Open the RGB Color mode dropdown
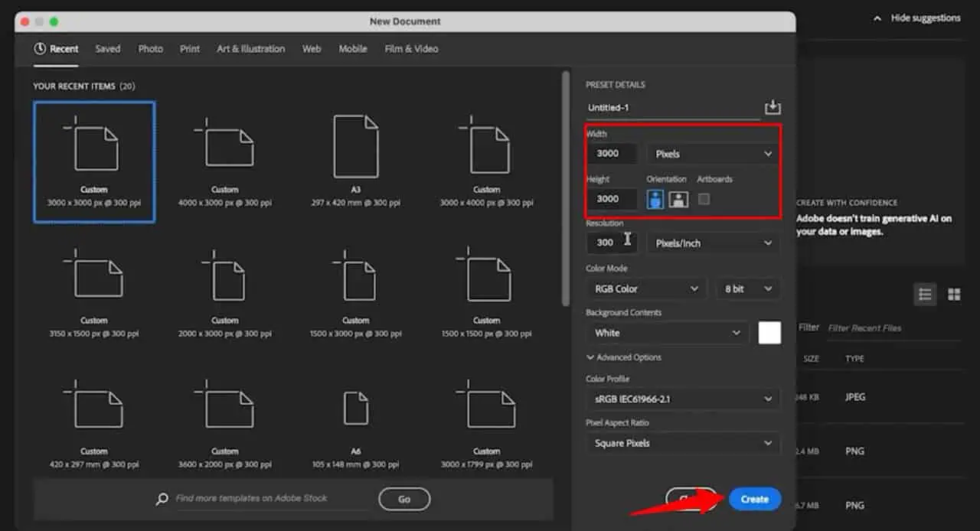This screenshot has height=531, width=980. tap(645, 289)
